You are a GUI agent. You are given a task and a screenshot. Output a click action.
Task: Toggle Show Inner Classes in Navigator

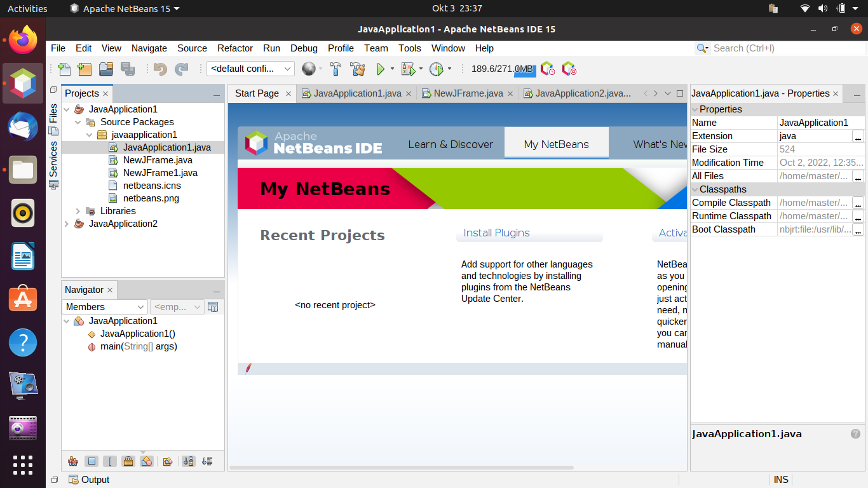147,461
